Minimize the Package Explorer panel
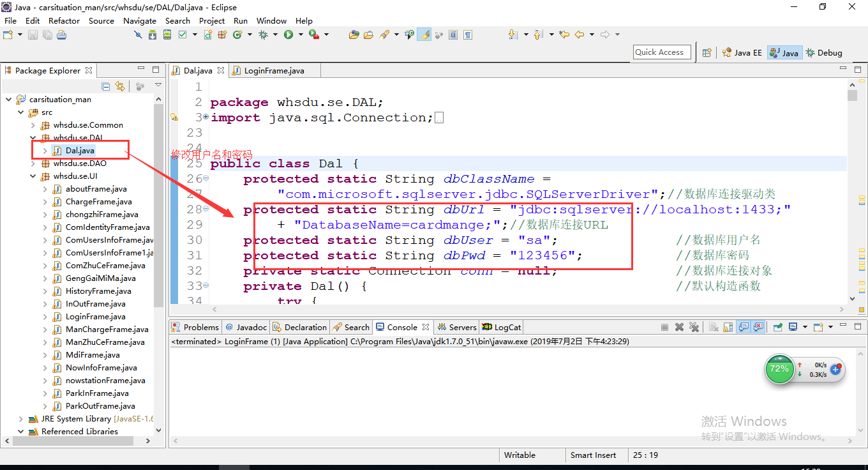This screenshot has height=470, width=868. 141,69
